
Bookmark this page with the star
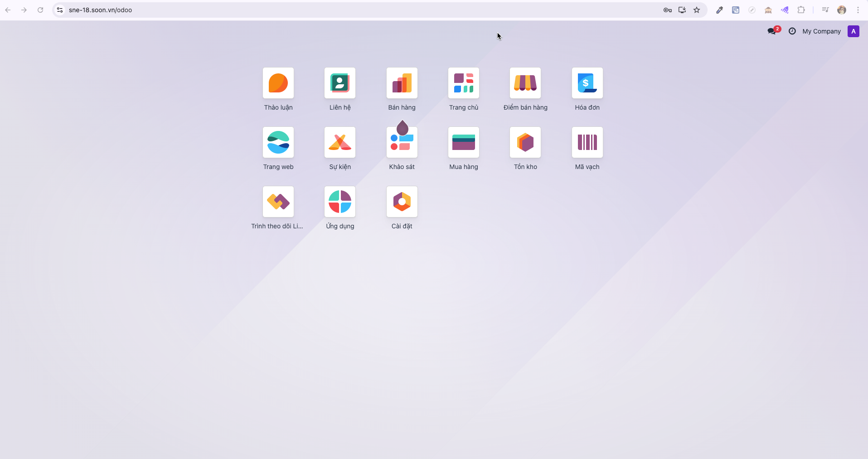click(697, 10)
